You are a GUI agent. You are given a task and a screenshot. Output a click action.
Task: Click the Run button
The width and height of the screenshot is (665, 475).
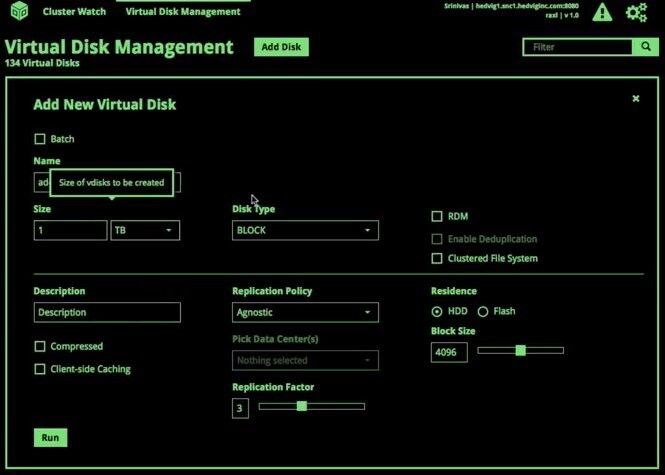[50, 437]
